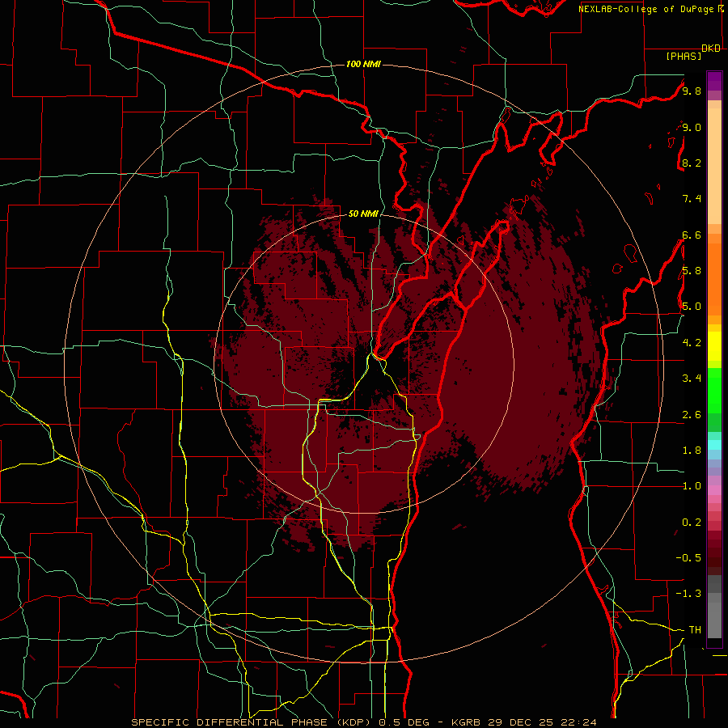Click the 6.6 legend value

coord(692,235)
